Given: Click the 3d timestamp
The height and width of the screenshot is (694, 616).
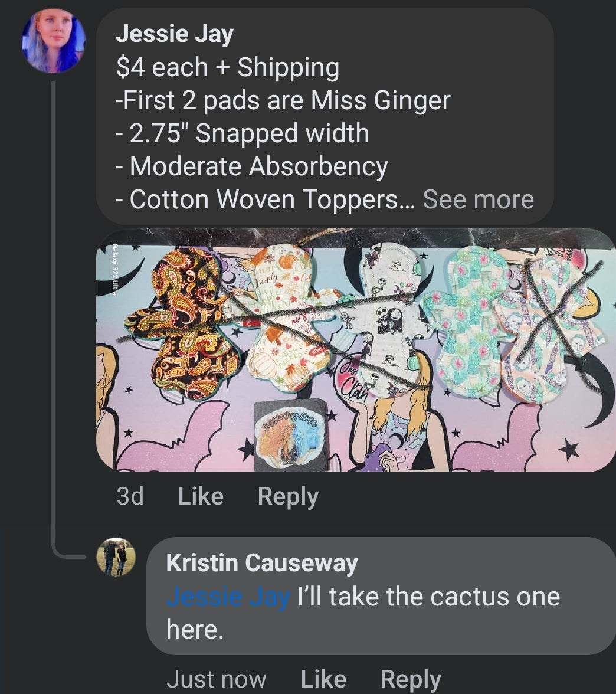Looking at the screenshot, I should [130, 496].
